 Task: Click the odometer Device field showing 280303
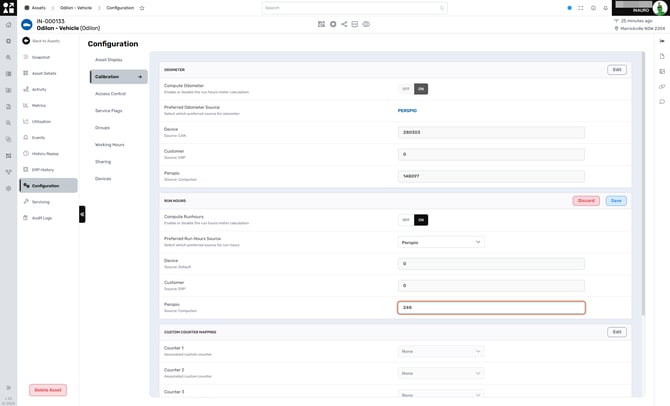491,132
